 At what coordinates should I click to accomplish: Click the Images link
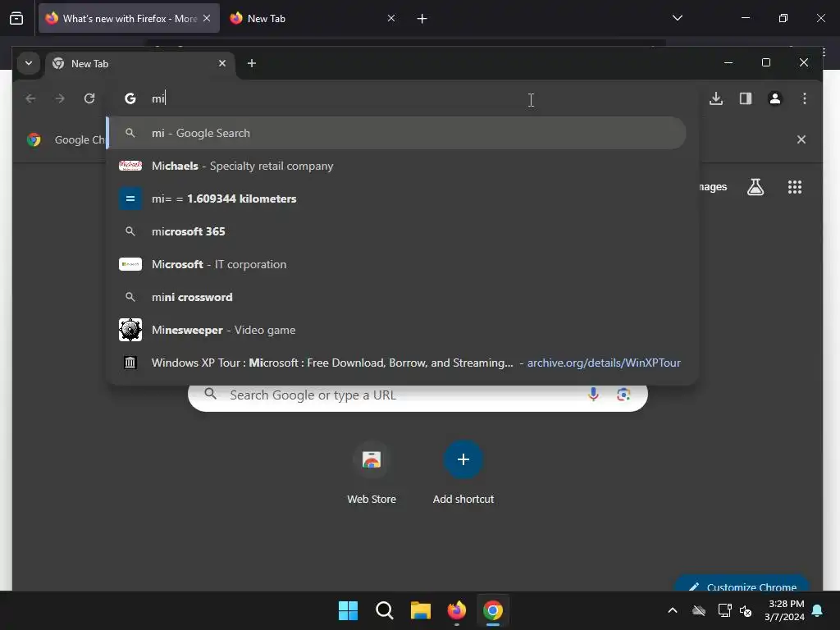point(713,187)
